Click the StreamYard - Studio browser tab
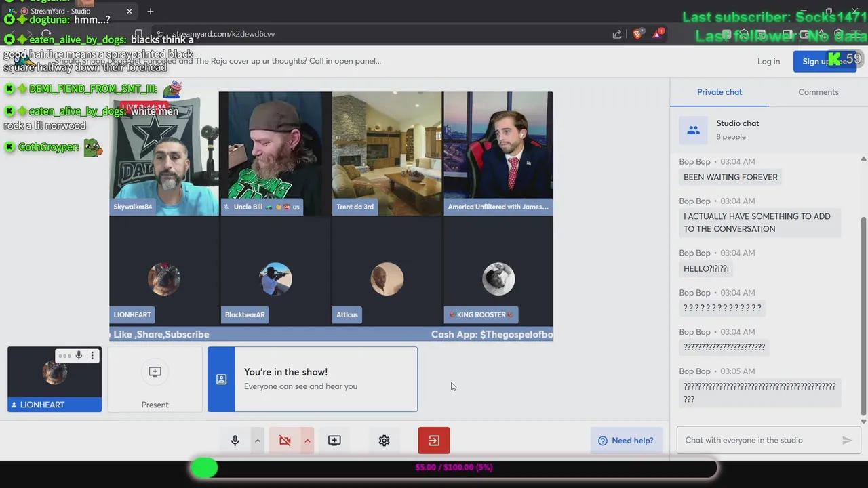 click(x=71, y=11)
